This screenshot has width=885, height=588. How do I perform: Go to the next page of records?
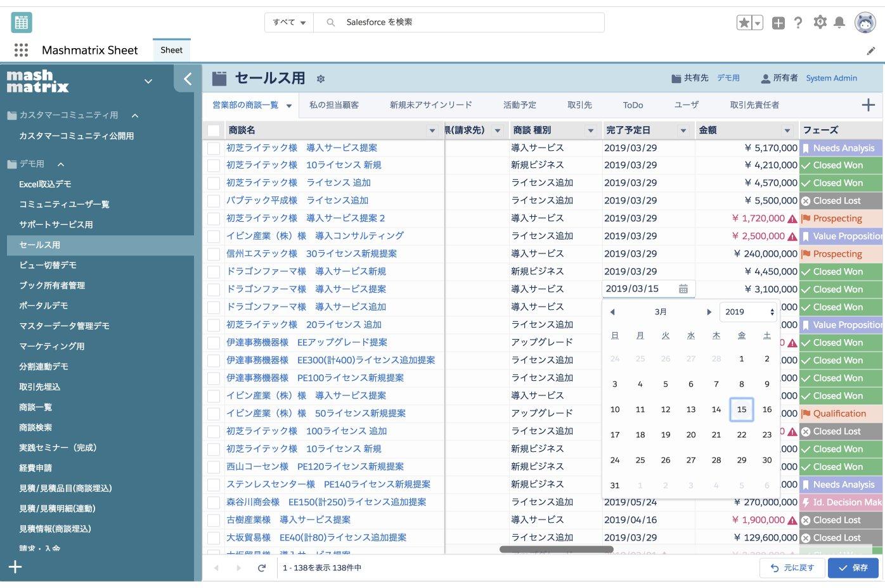[x=238, y=568]
